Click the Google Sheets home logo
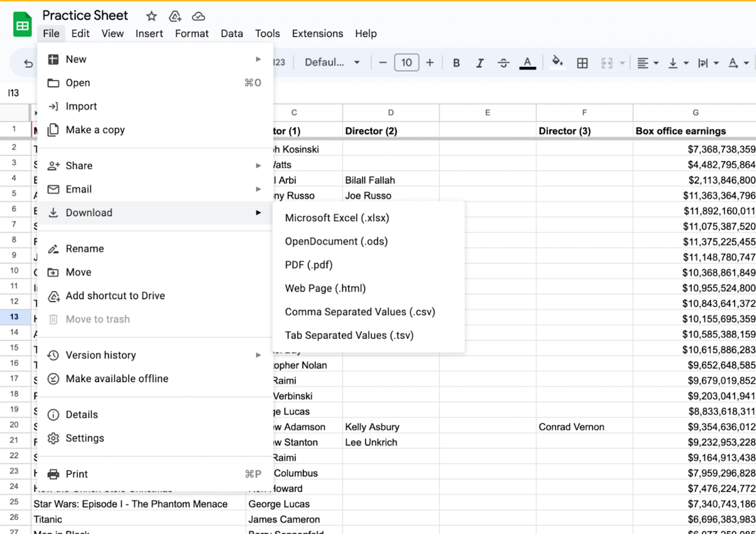This screenshot has height=534, width=756. pos(22,24)
